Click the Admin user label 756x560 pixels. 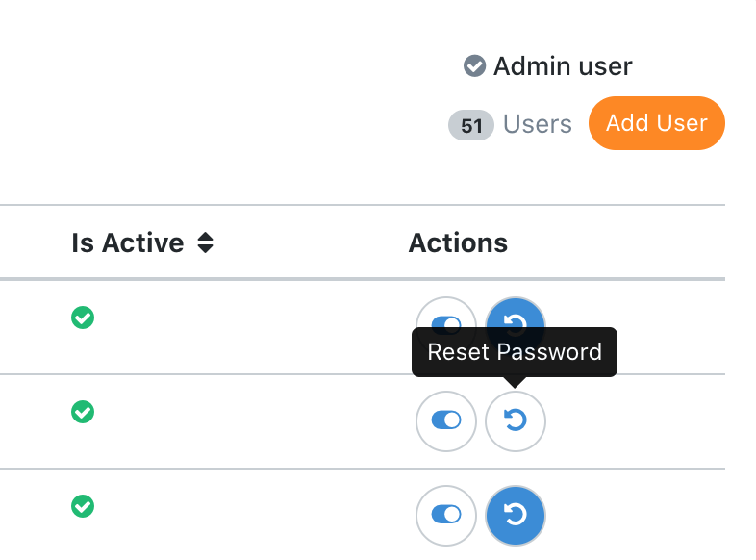point(563,66)
